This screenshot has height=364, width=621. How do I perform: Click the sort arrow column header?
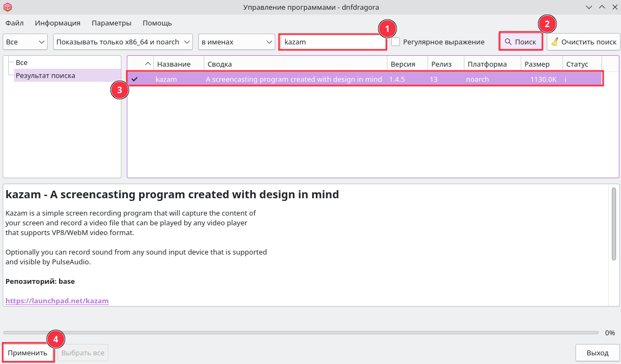pos(147,64)
